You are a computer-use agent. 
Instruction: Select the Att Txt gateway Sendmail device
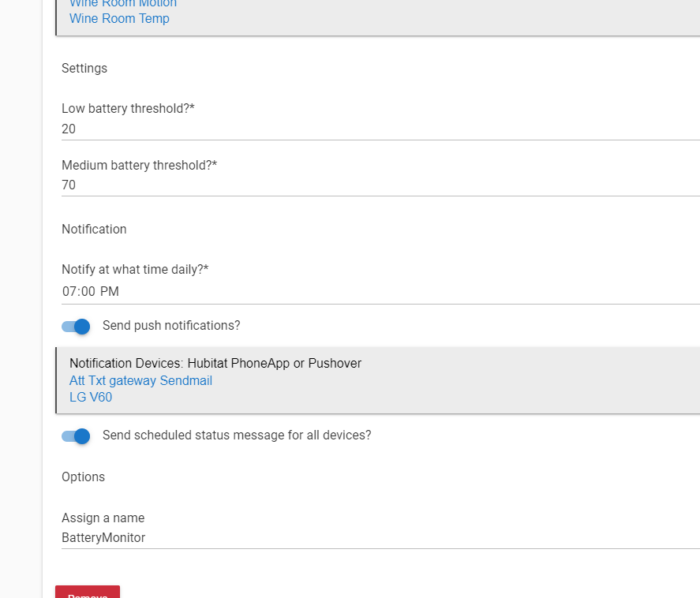[140, 381]
